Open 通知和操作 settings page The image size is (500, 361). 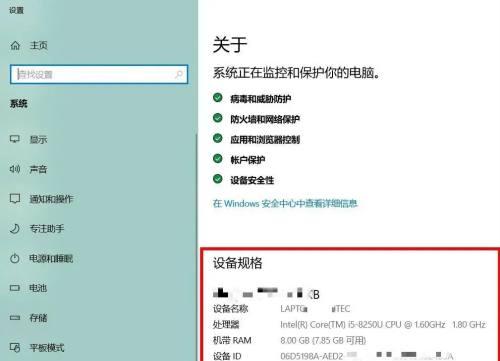click(51, 199)
